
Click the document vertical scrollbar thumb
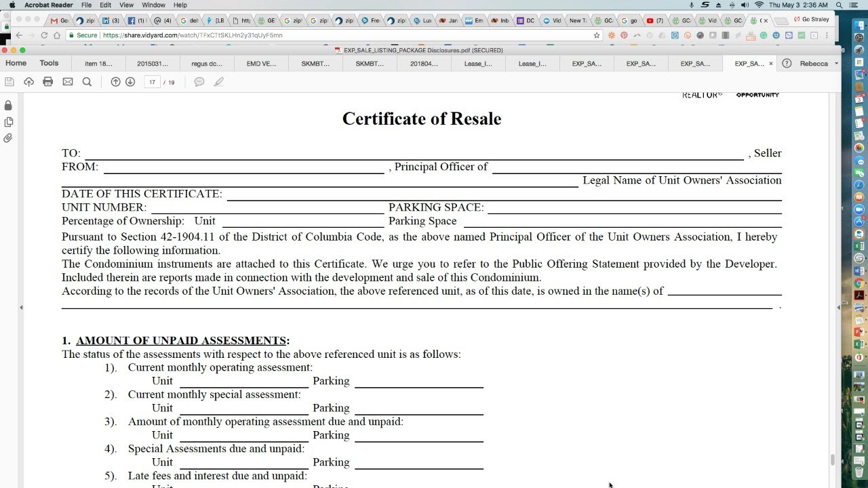[x=833, y=460]
